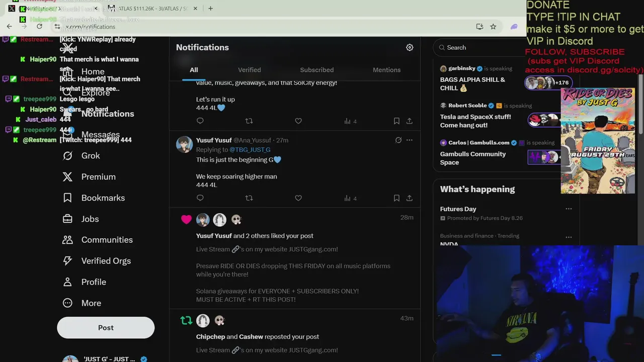The image size is (644, 362).
Task: Open Communities in sidebar
Action: point(98,240)
